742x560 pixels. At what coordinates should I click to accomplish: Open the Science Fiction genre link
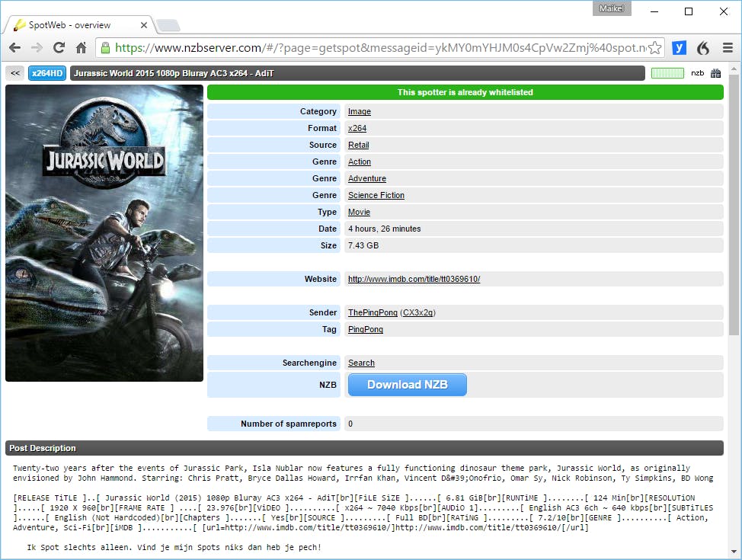(376, 195)
